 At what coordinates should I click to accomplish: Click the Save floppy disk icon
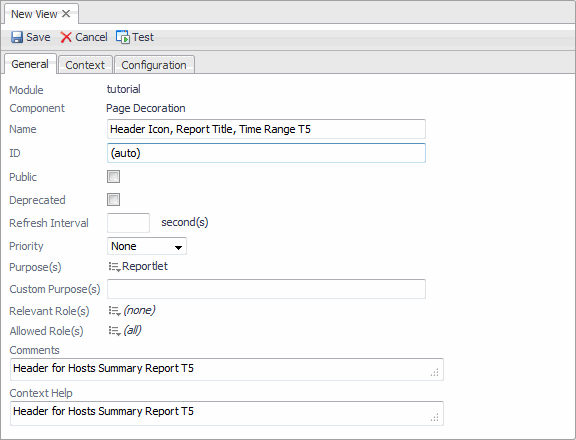coord(17,37)
